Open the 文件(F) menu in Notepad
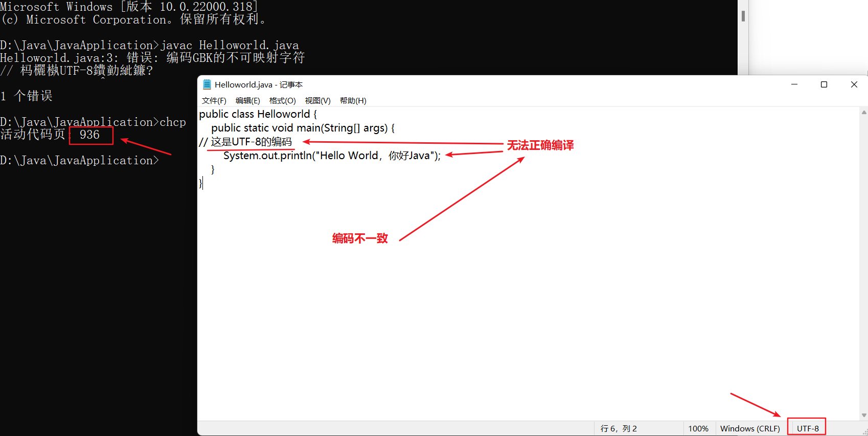 tap(214, 101)
